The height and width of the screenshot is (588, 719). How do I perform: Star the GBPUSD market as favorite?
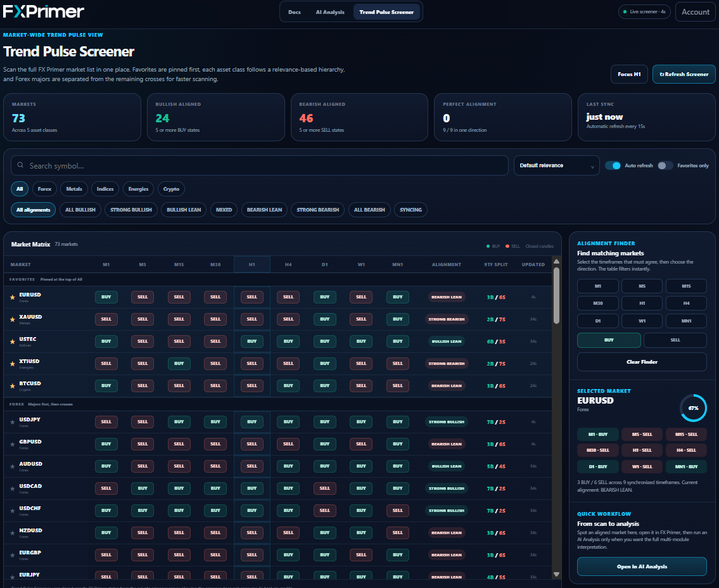point(13,444)
